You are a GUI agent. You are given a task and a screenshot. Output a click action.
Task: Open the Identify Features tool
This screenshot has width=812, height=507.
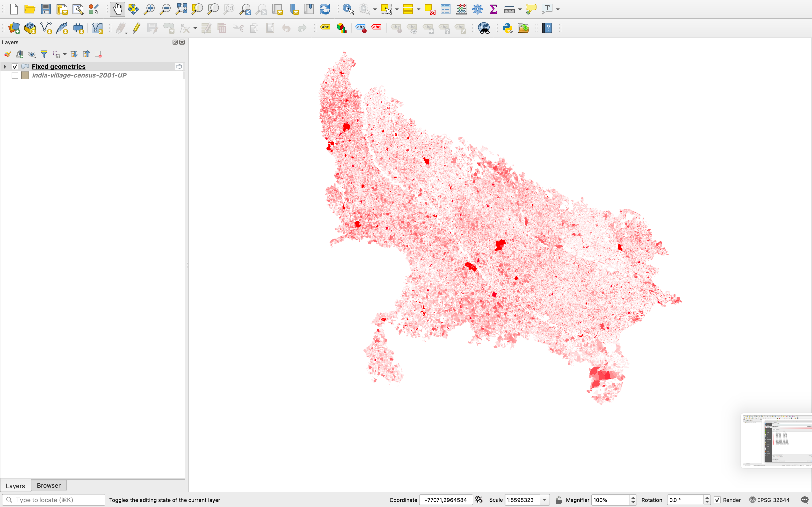pos(348,9)
